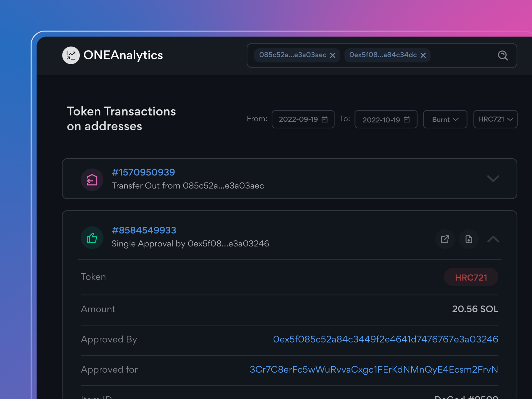The height and width of the screenshot is (399, 532).
Task: Click the search magnifier icon
Action: (503, 56)
